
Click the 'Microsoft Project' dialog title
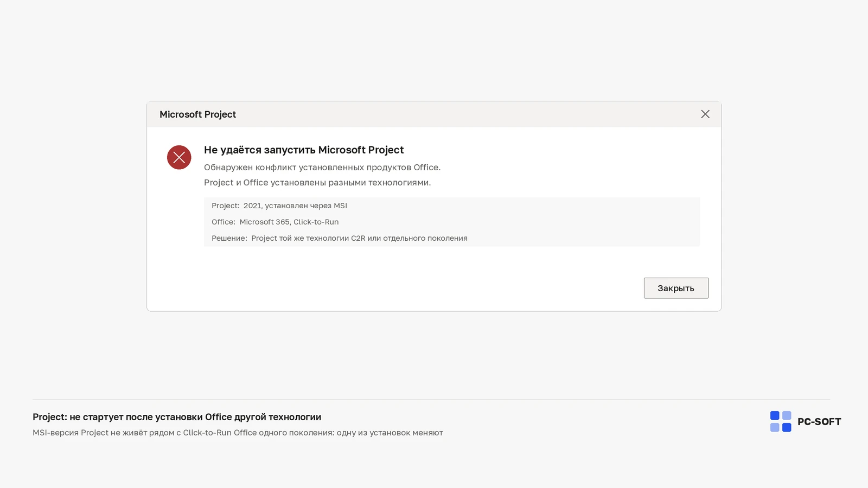pyautogui.click(x=197, y=114)
